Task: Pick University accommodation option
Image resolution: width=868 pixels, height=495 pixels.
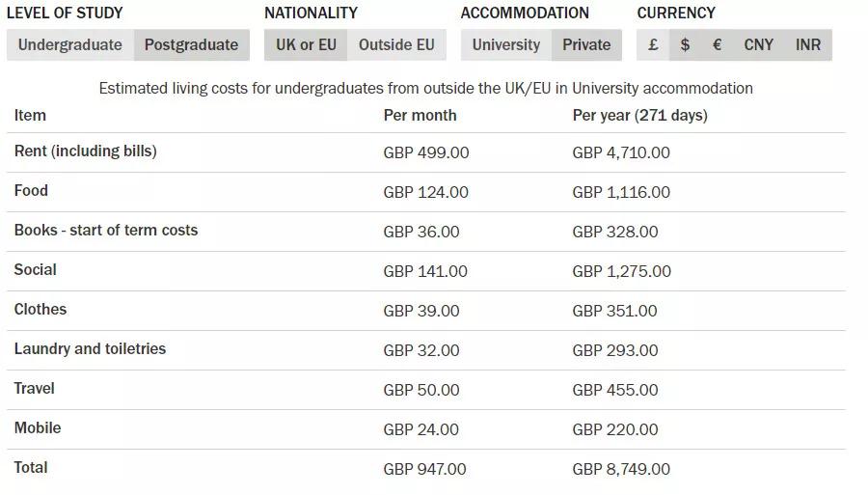Action: tap(506, 44)
